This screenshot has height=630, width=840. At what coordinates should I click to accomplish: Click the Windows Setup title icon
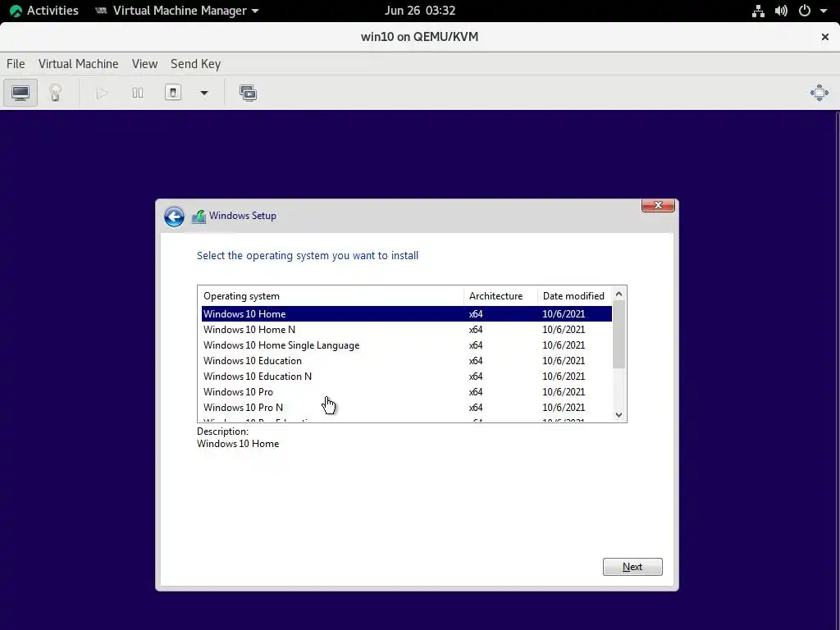click(x=199, y=217)
